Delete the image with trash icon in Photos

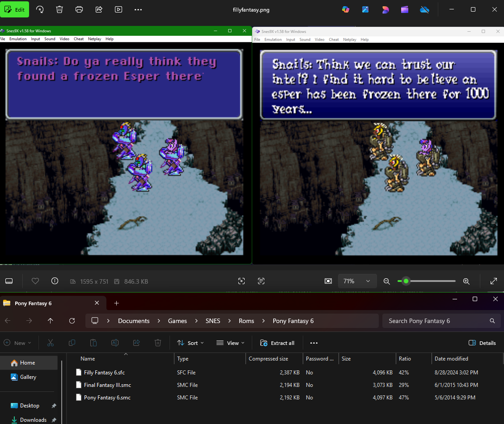coord(59,10)
